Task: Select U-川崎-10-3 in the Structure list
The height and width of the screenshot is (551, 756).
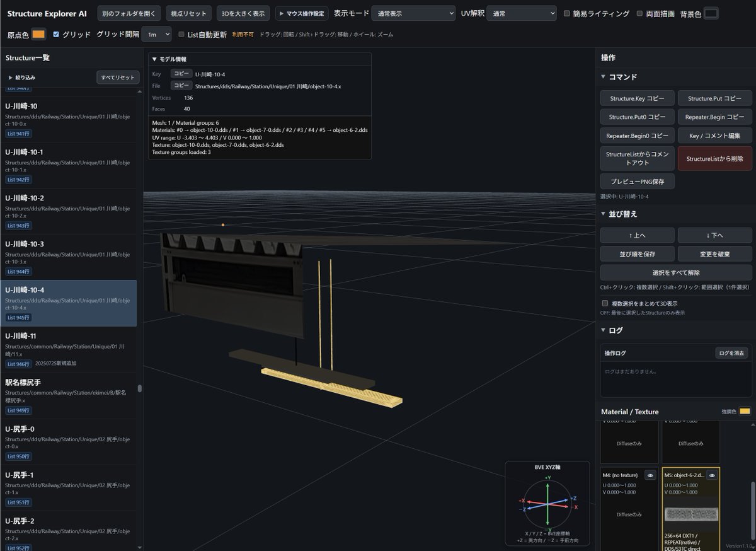Action: [x=68, y=257]
